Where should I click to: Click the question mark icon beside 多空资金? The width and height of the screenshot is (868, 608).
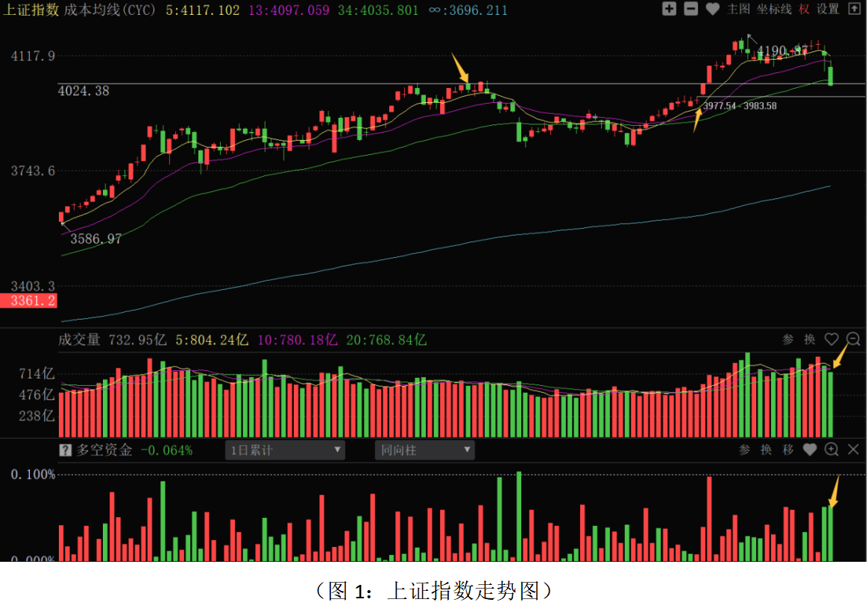tap(66, 450)
